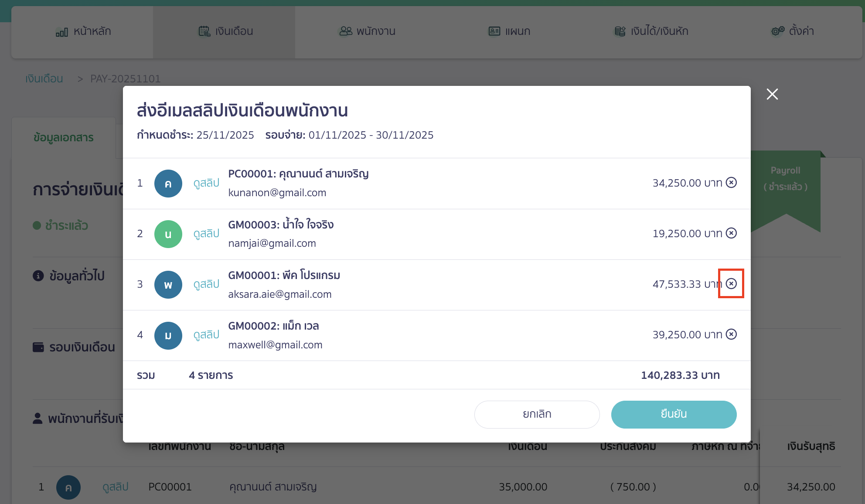Cancel the dialog with ยกเลิก button

tap(537, 414)
